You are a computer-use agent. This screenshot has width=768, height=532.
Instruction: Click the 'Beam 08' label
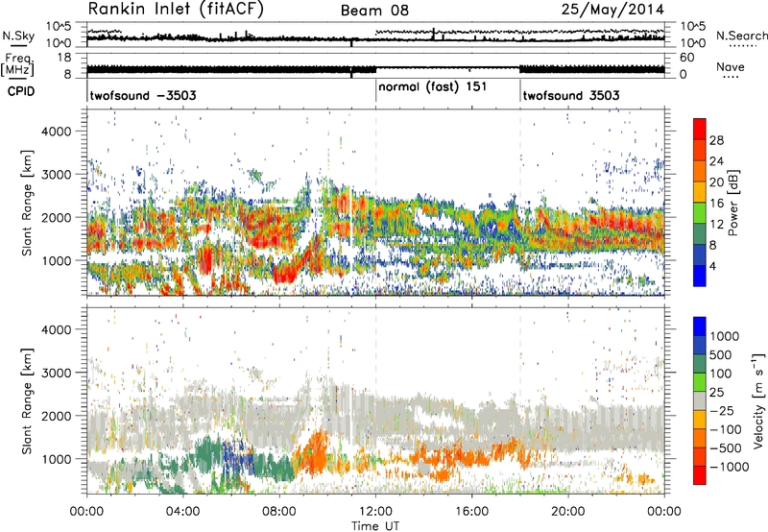tap(374, 11)
